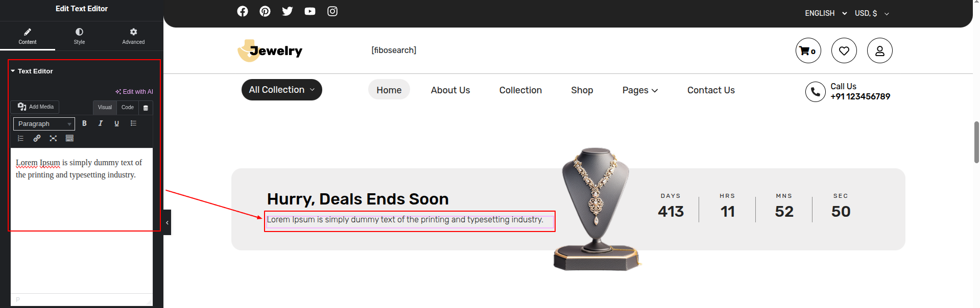
Task: Switch to the Style tab
Action: coord(79,36)
